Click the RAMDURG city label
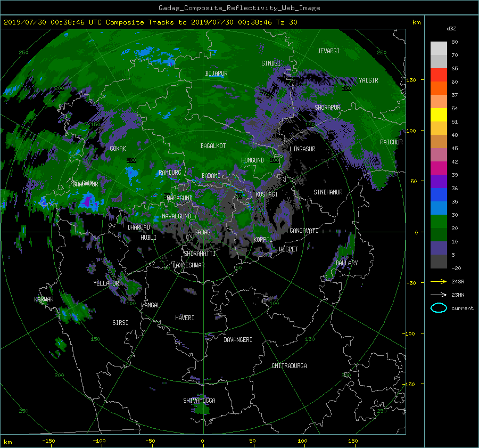 170,173
